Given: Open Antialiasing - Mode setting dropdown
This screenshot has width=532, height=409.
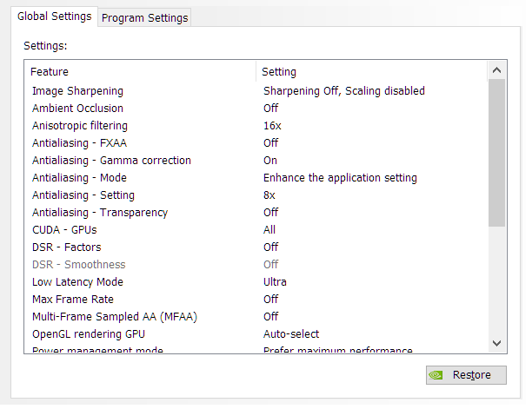Looking at the screenshot, I should 340,177.
